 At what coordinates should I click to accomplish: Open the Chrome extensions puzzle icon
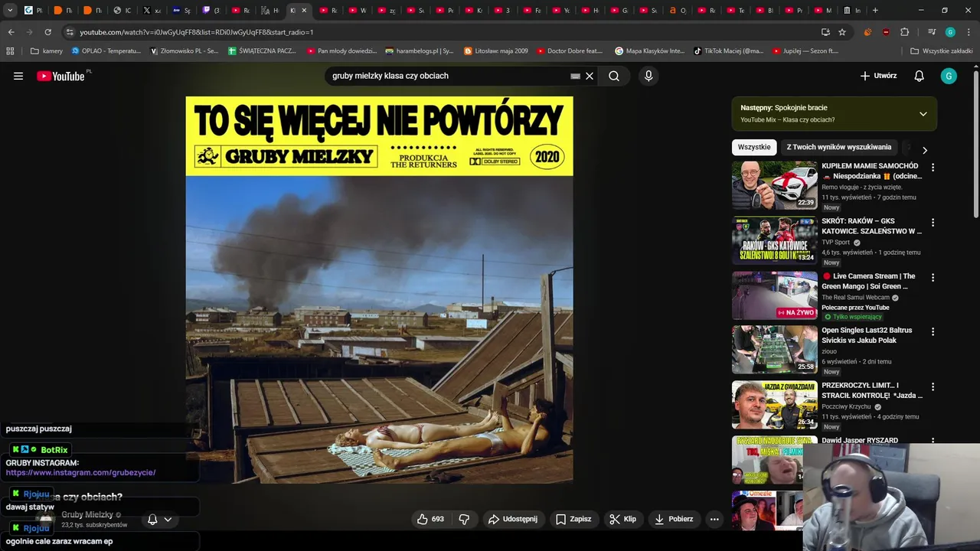[905, 32]
